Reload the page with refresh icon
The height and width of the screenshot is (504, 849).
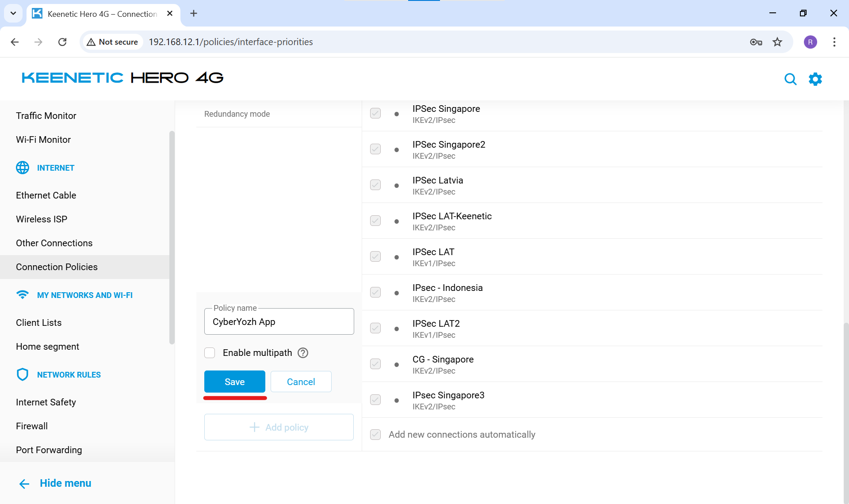62,42
